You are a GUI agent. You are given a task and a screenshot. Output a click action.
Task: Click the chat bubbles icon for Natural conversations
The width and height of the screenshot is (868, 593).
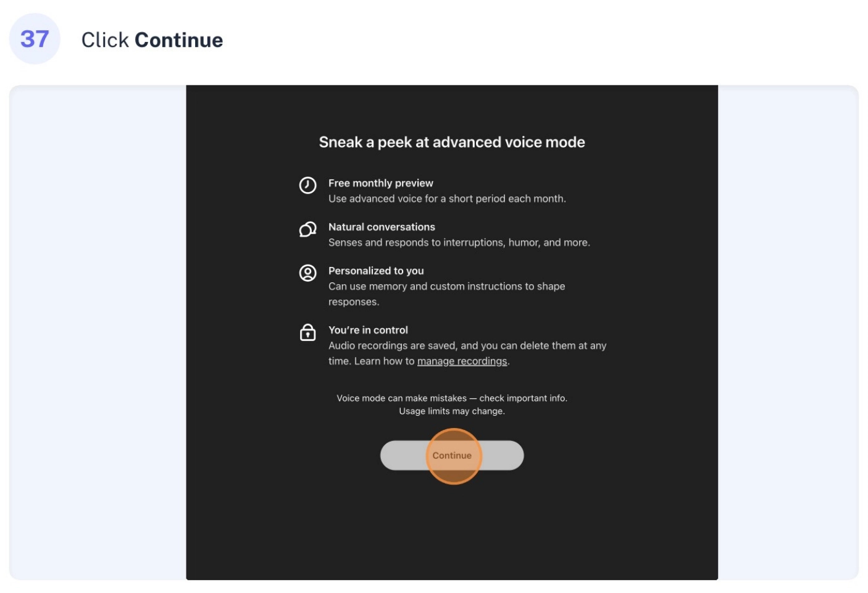(307, 229)
